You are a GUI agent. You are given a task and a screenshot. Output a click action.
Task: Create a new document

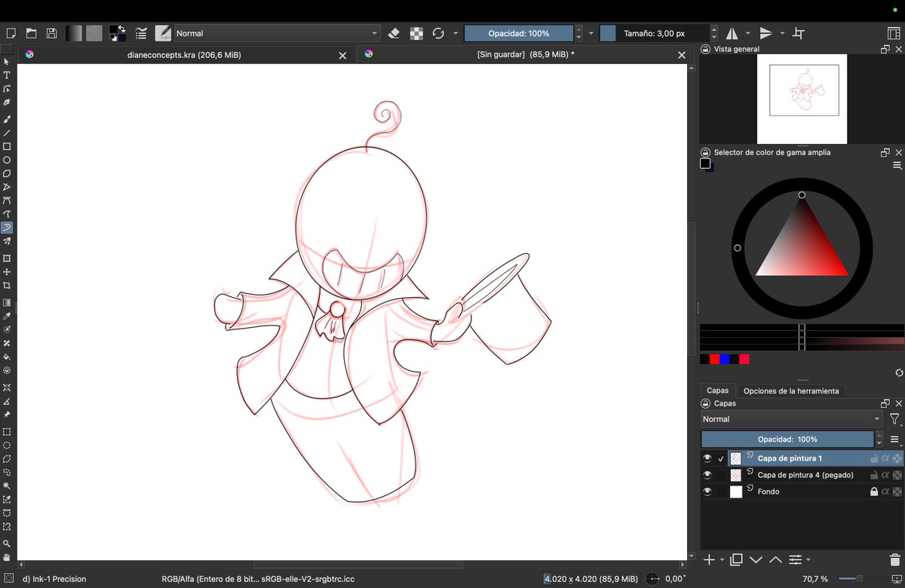11,33
